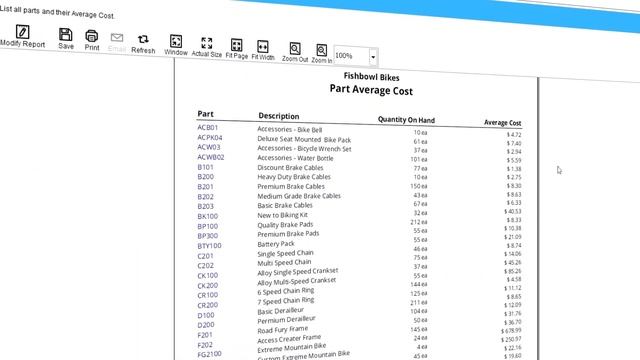Zoom In on the report

click(x=322, y=53)
